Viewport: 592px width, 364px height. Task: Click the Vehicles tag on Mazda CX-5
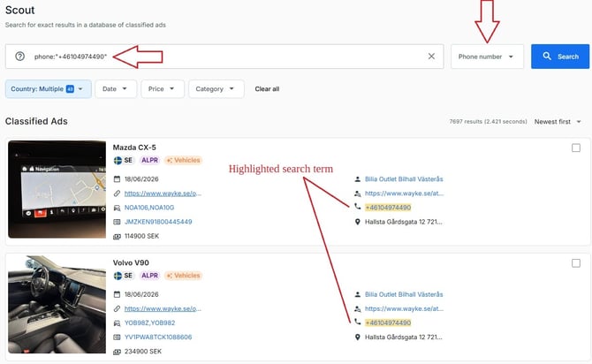point(183,160)
